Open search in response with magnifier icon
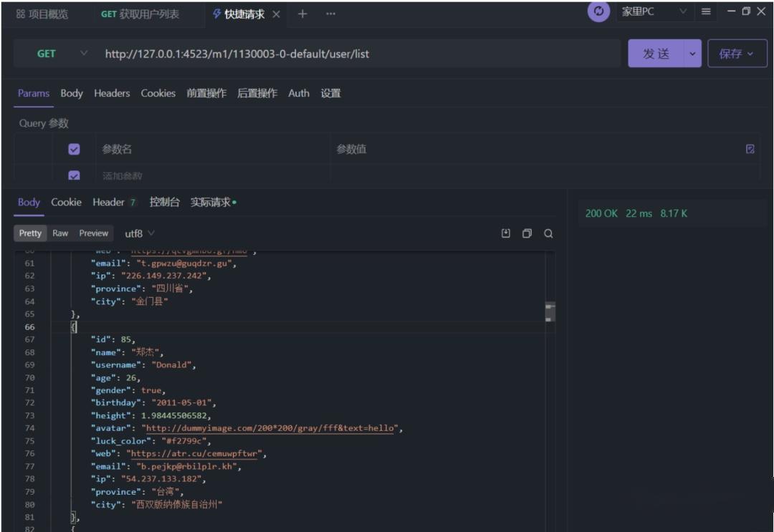 (548, 233)
